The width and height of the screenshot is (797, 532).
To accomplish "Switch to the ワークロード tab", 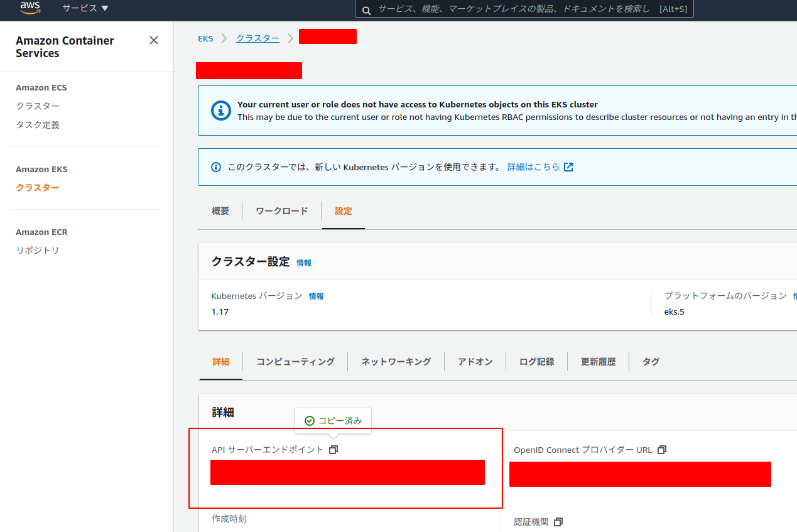I will (x=282, y=211).
